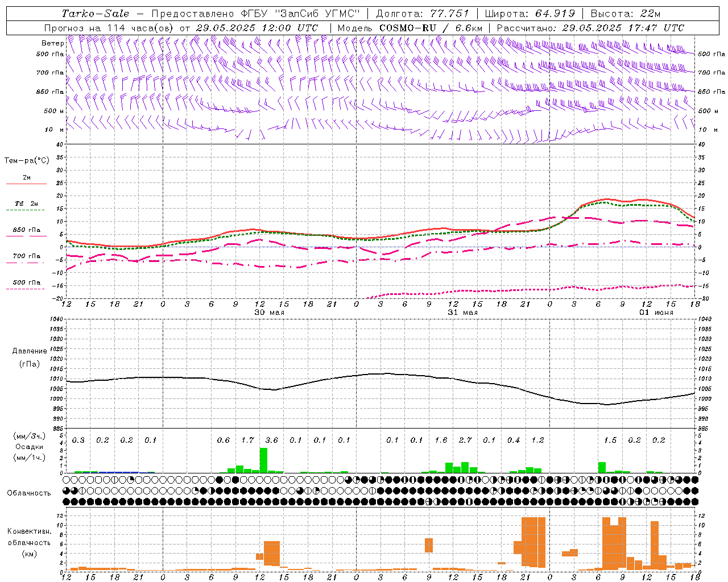Screen dimensions: 728x582
Task: Click the '(мм/3ч.)' precipitation unit label
Action: point(30,436)
